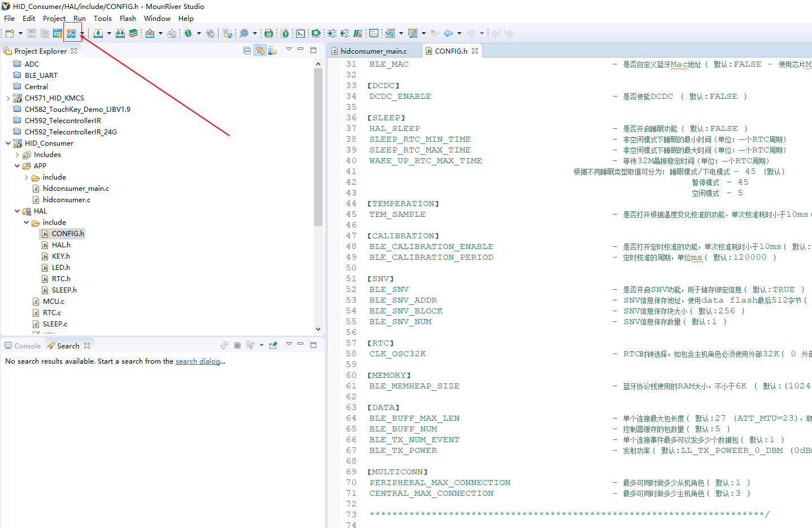The height and width of the screenshot is (528, 812).
Task: Close the Project Explorer view
Action: [x=74, y=51]
